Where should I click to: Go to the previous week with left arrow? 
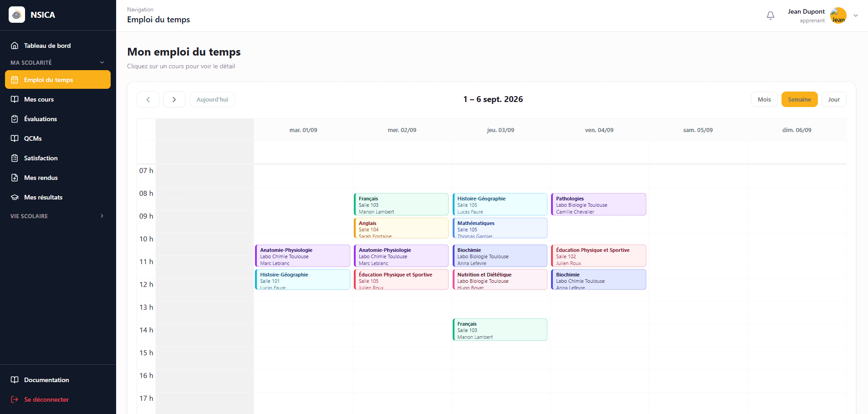148,99
